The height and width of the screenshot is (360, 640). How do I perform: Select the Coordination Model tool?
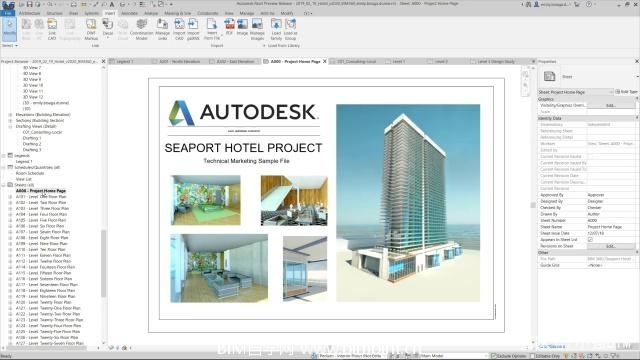click(142, 29)
